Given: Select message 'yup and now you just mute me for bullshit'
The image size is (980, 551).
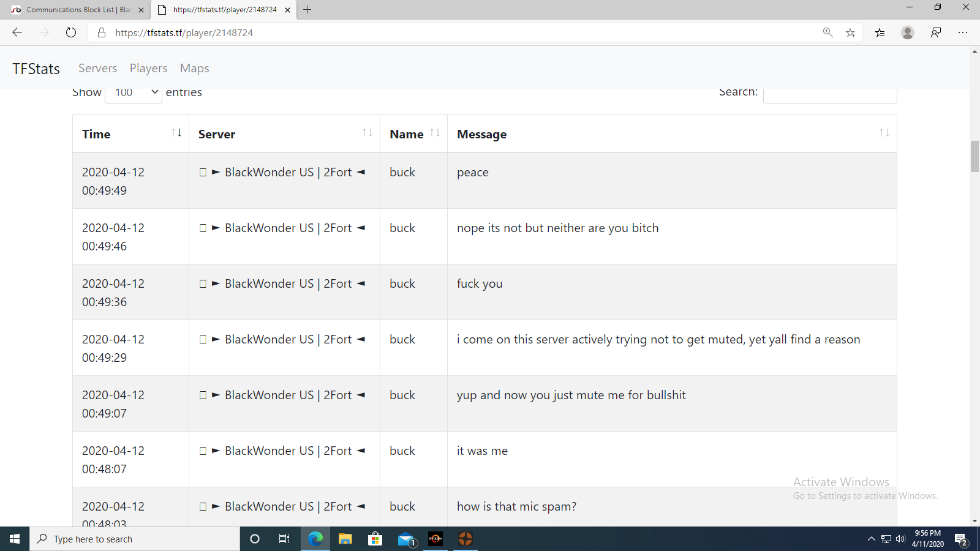Looking at the screenshot, I should coord(571,395).
